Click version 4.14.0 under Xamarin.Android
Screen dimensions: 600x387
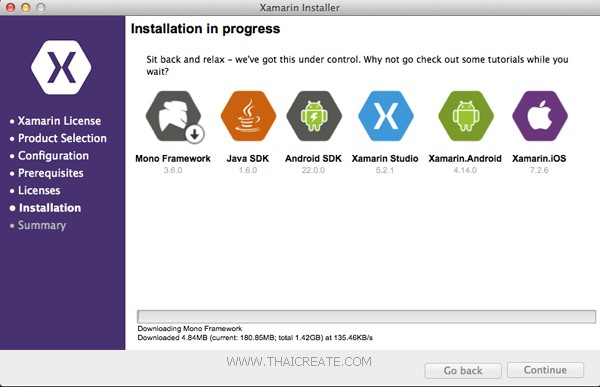pyautogui.click(x=465, y=170)
